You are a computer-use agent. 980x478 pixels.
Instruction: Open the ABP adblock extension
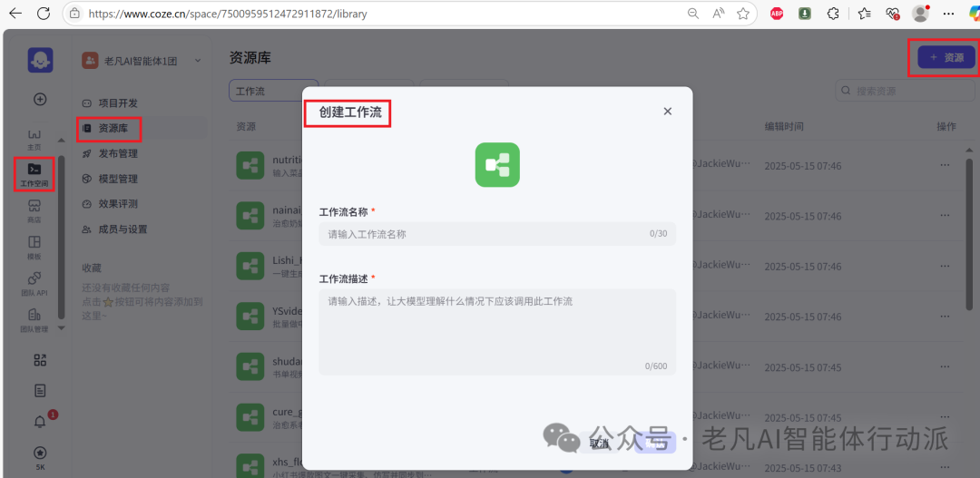click(777, 13)
